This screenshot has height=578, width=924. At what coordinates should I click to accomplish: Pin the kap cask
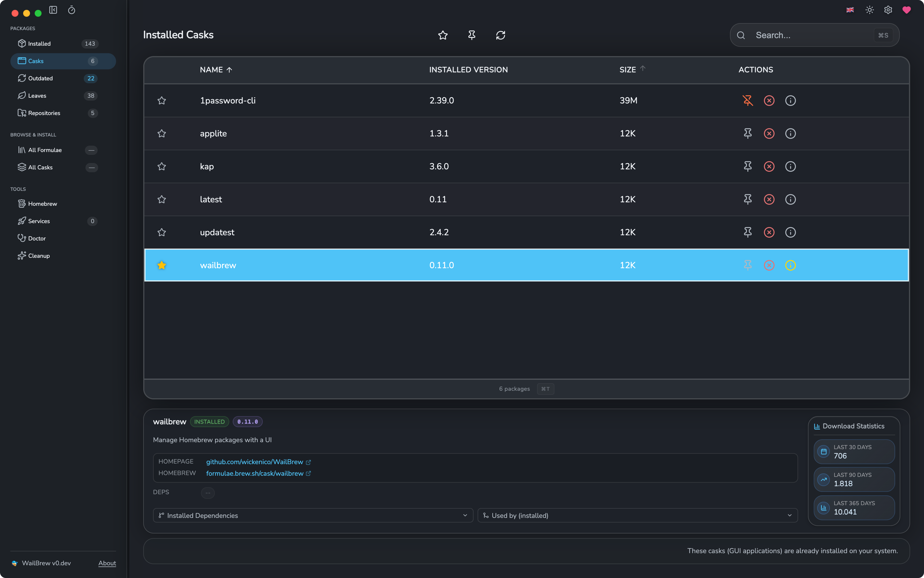(x=748, y=166)
